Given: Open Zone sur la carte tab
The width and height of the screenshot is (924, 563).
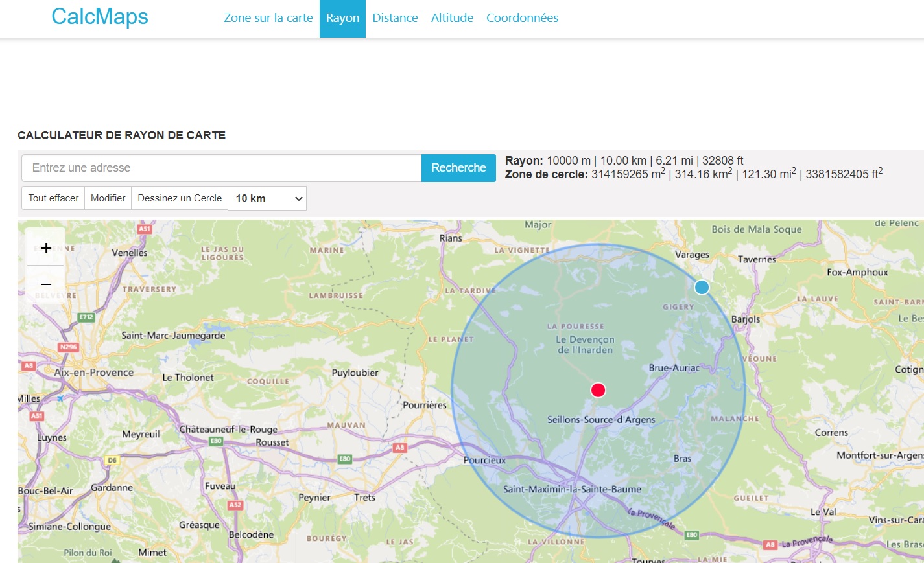Looking at the screenshot, I should tap(268, 18).
